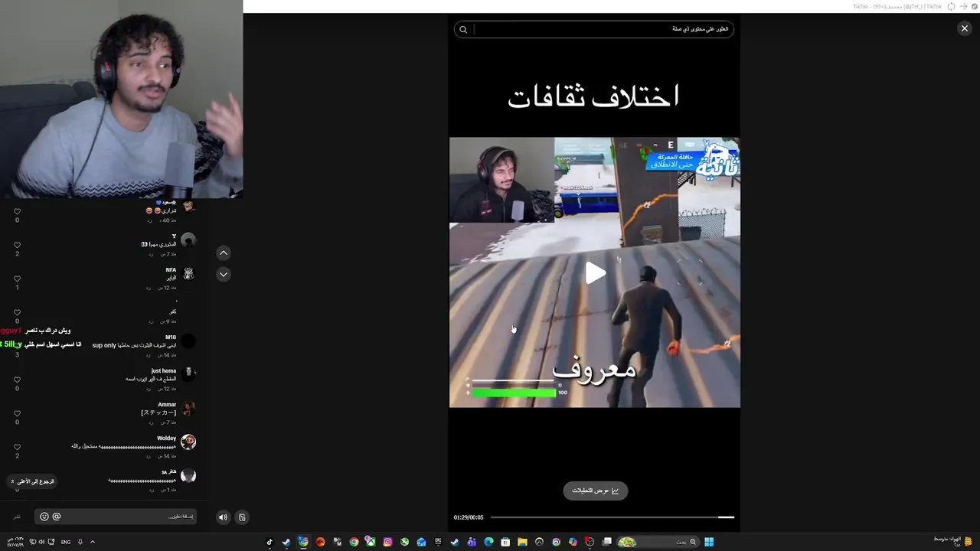Like the comment by NFA
This screenshot has width=980, height=551.
tap(17, 279)
